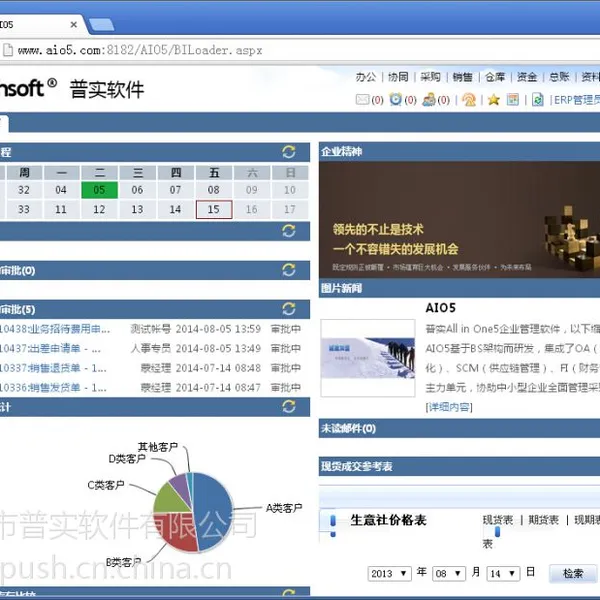Viewport: 600px width, 600px height.
Task: Open the 销售退货单 approval item
Action: (53, 368)
